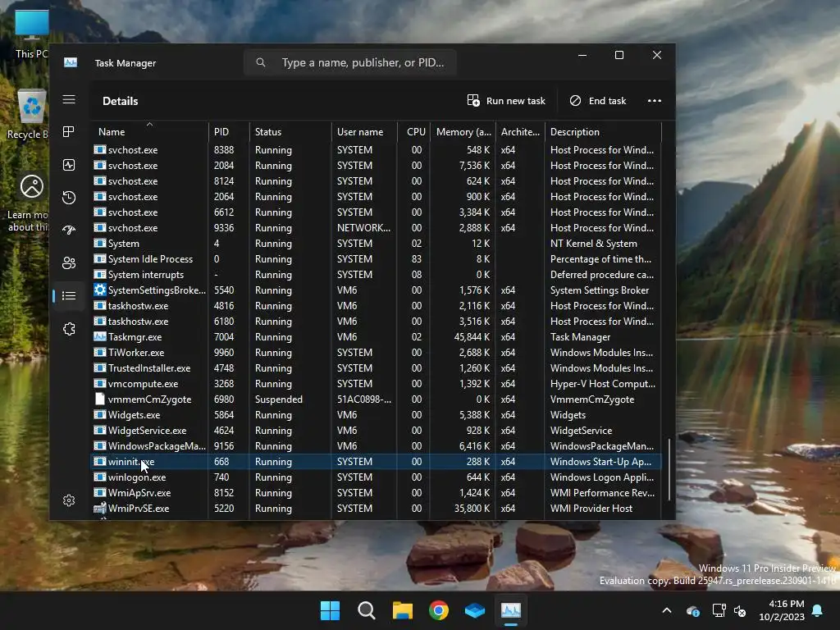The image size is (840, 630).
Task: Select WmiApSrv.exe process
Action: (377, 492)
